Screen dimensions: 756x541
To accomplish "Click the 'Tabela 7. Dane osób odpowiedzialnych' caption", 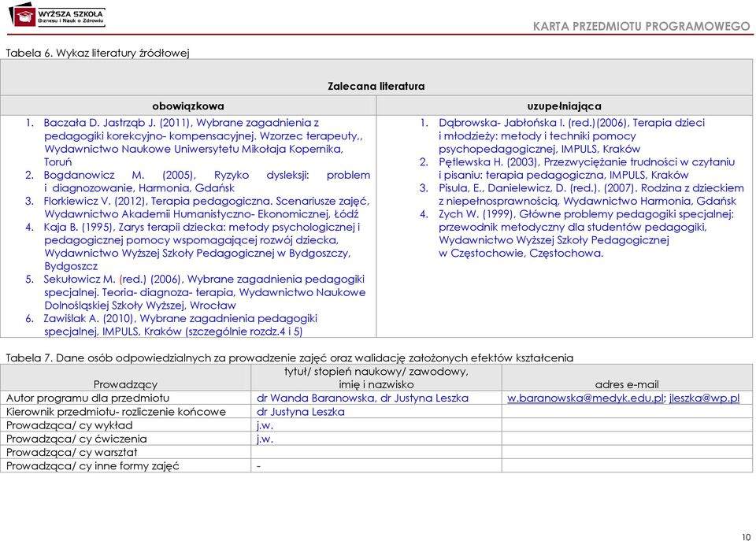I will point(289,358).
